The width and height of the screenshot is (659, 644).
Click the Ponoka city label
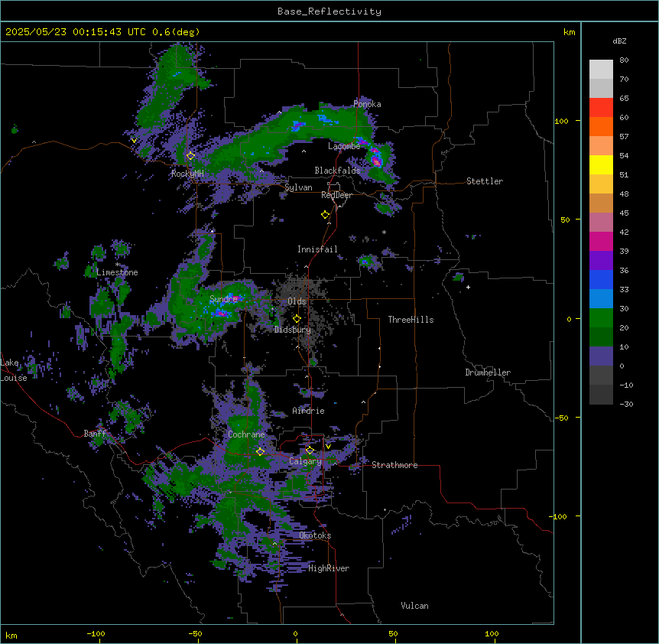pyautogui.click(x=367, y=104)
